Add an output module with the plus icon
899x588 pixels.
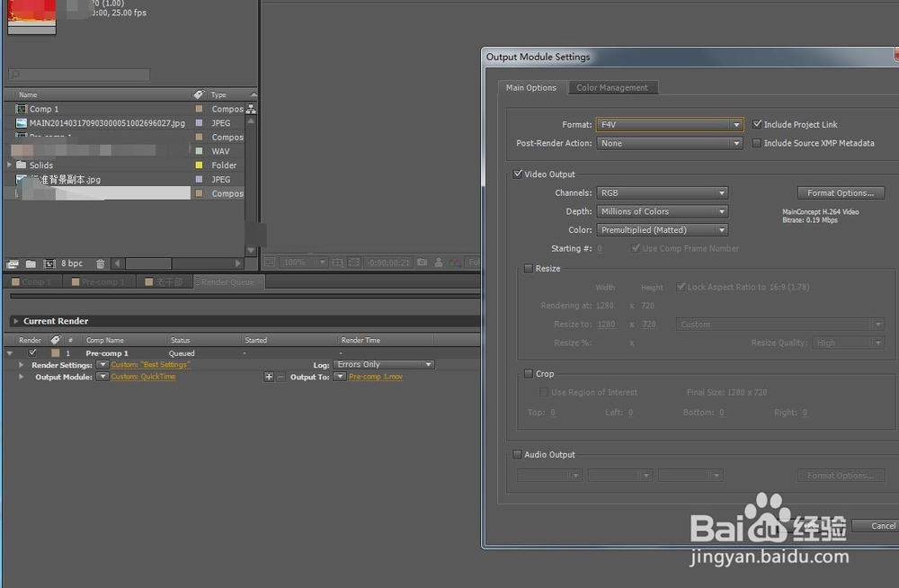point(268,377)
